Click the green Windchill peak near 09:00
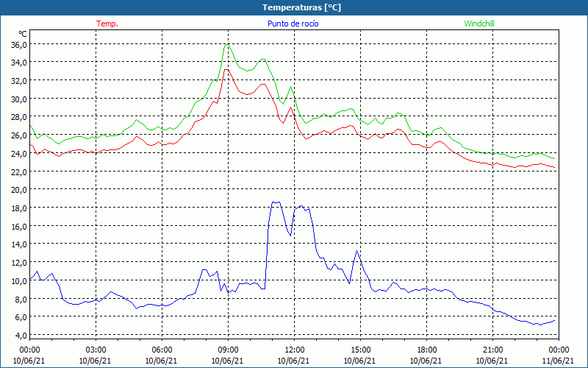The height and width of the screenshot is (368, 588). [x=227, y=45]
